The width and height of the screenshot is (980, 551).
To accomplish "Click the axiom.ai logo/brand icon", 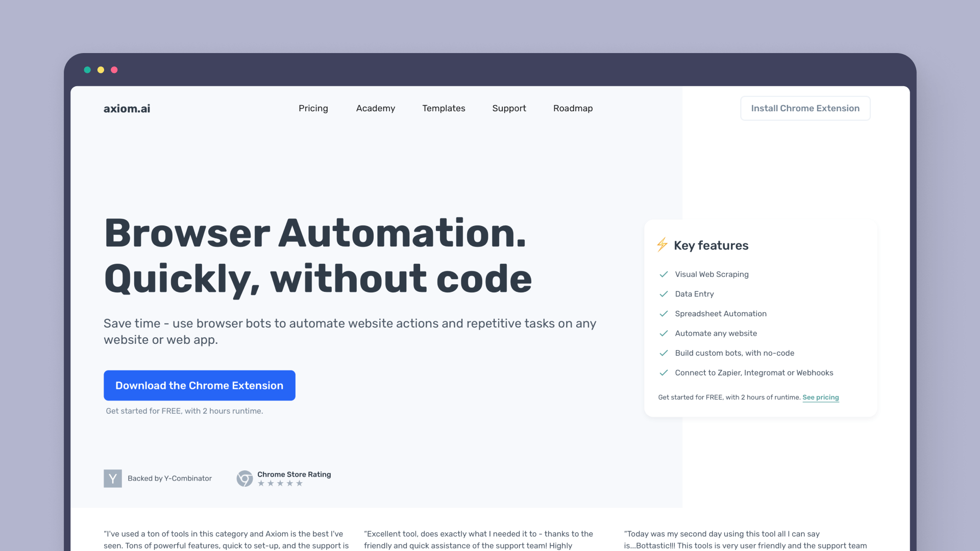I will (127, 108).
